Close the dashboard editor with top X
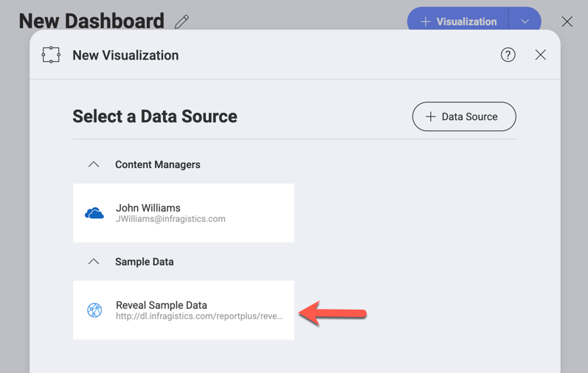The width and height of the screenshot is (588, 373). click(567, 22)
